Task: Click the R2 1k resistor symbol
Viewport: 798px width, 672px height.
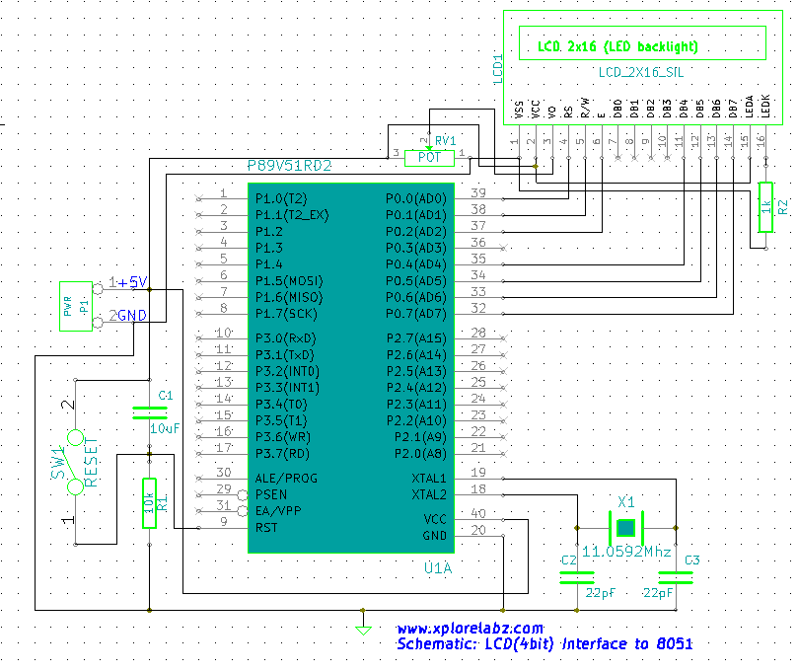Action: coord(765,207)
